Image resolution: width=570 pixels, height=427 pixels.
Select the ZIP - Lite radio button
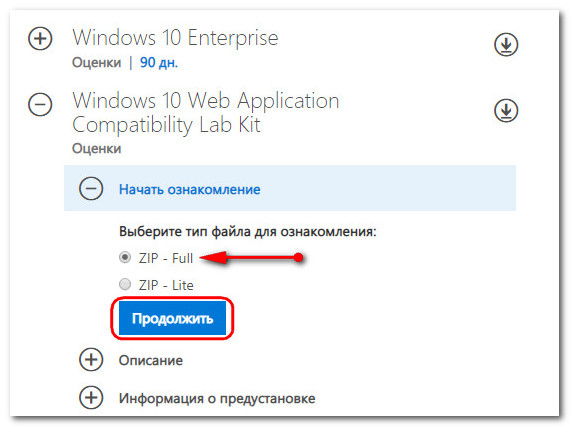click(x=125, y=284)
